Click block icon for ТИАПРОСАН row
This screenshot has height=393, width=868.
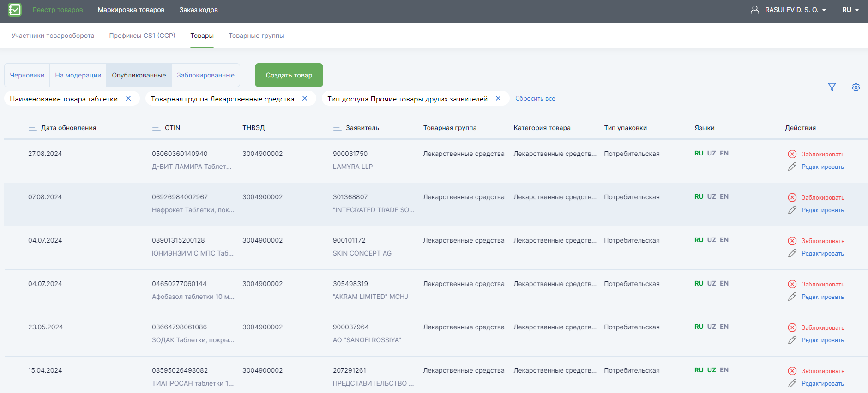point(792,371)
